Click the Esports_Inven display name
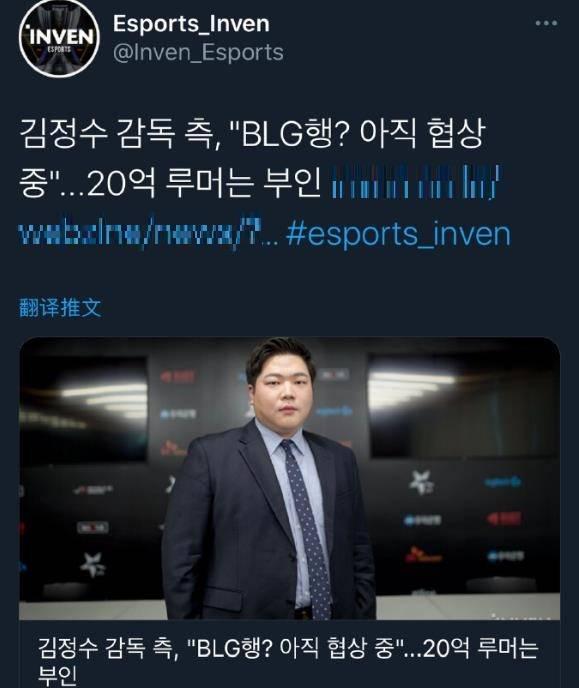 pos(191,24)
